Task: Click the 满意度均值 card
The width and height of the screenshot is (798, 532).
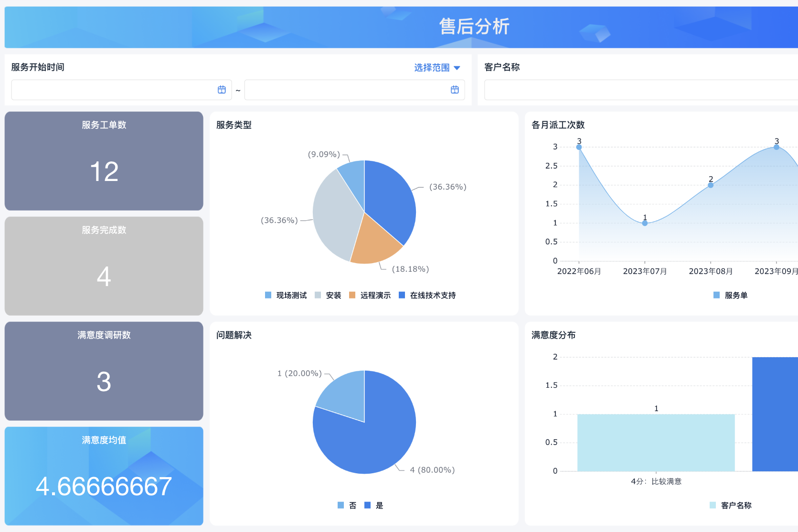Action: pyautogui.click(x=104, y=476)
